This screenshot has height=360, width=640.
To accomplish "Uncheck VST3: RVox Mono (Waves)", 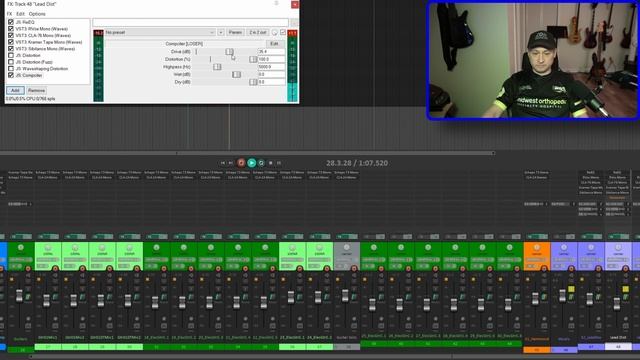I will (11, 29).
